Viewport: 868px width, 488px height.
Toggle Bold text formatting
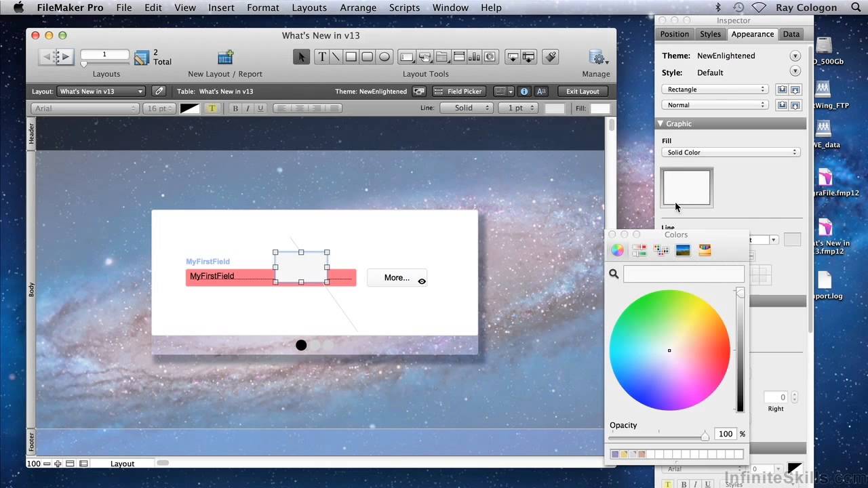pos(235,108)
